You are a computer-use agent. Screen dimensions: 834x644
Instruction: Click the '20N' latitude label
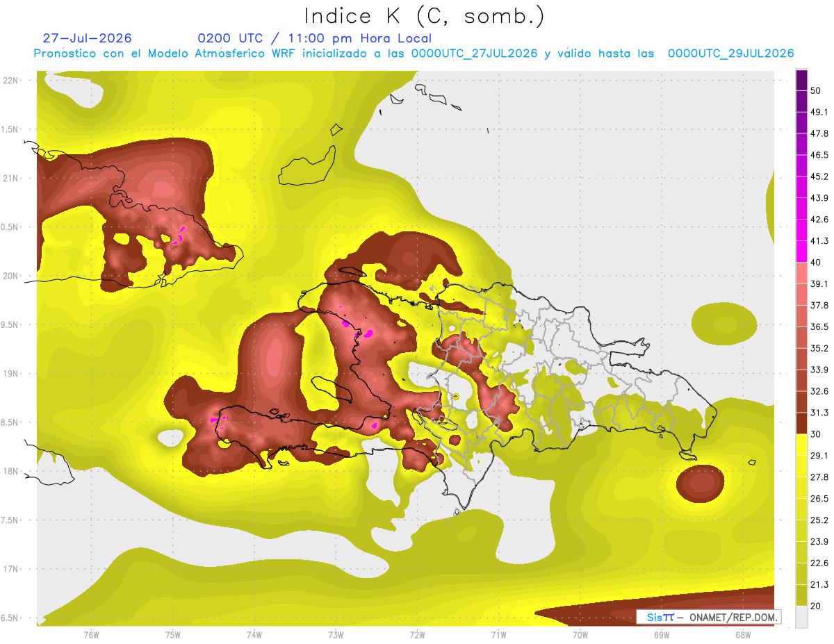(x=10, y=276)
